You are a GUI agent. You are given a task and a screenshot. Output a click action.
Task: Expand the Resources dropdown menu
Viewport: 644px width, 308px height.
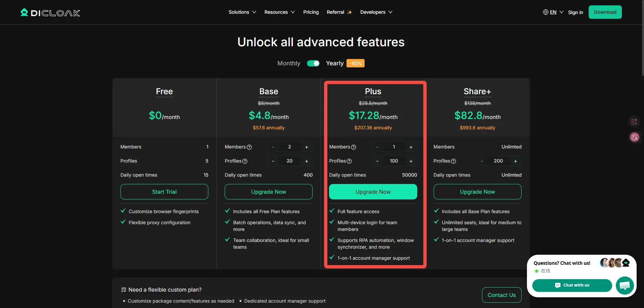pos(279,12)
